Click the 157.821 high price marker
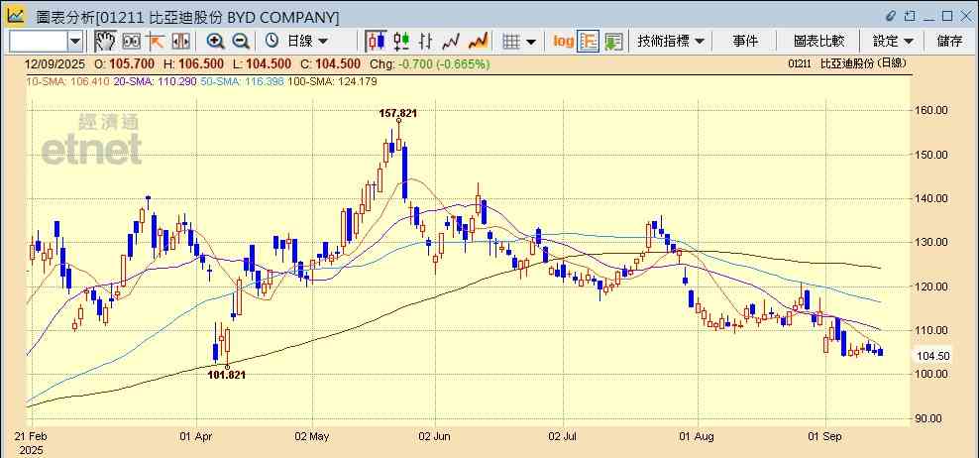Screen dimensions: 980x458 coord(397,113)
